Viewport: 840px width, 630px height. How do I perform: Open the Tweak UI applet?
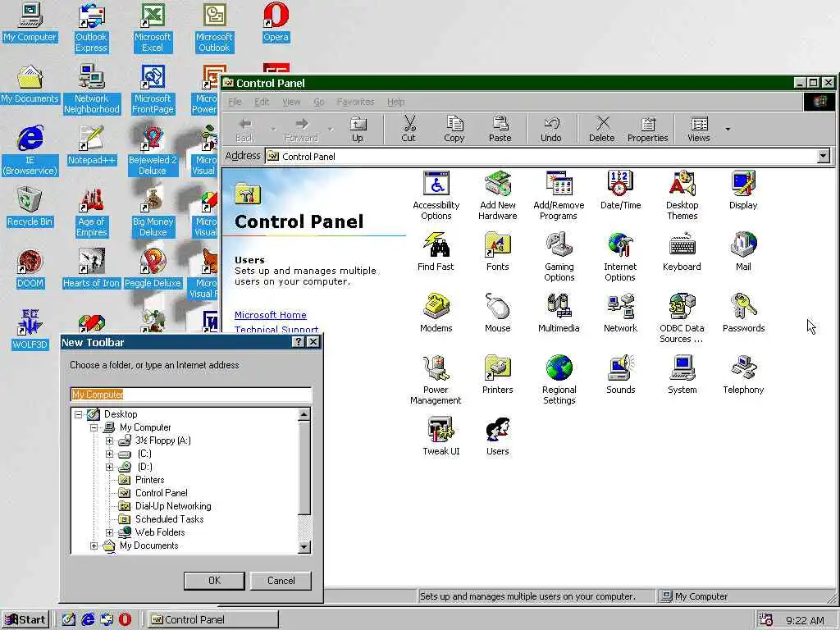click(x=441, y=436)
